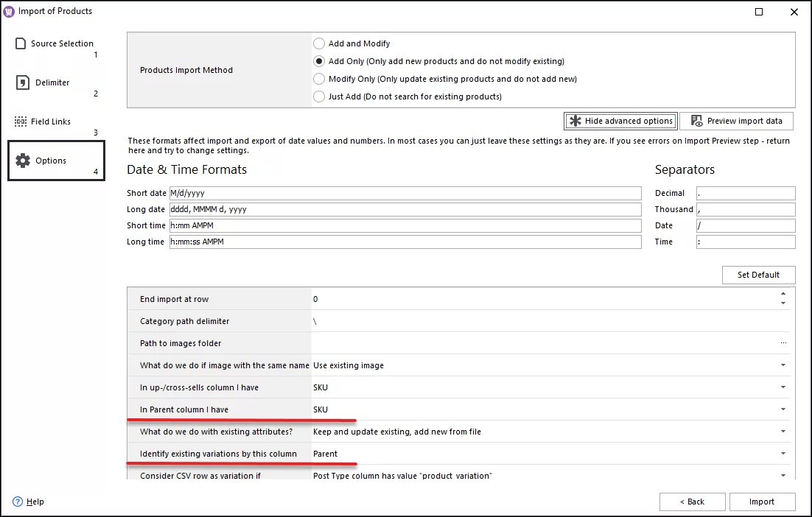The height and width of the screenshot is (517, 812).
Task: Enable the Modify Only import method
Action: (x=318, y=80)
